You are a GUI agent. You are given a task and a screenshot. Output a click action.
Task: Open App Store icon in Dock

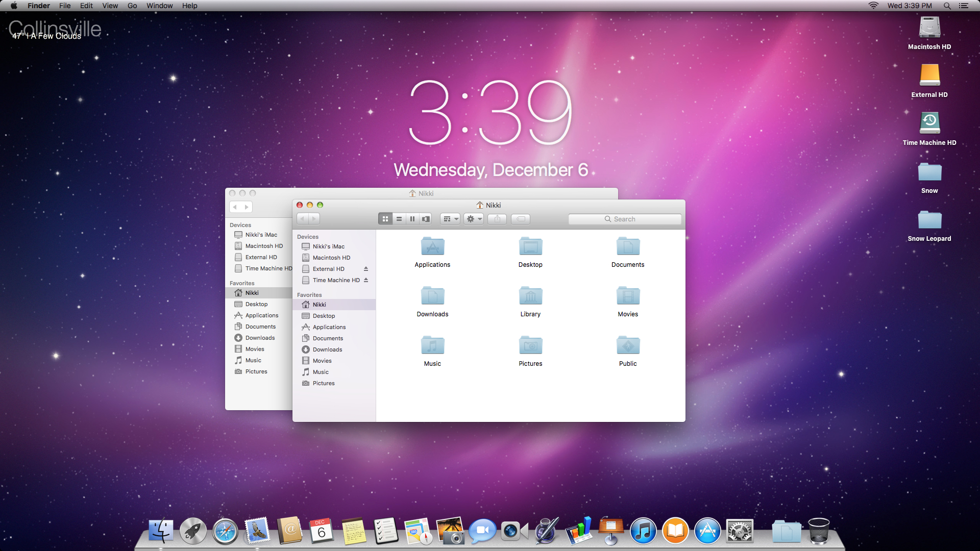(707, 531)
